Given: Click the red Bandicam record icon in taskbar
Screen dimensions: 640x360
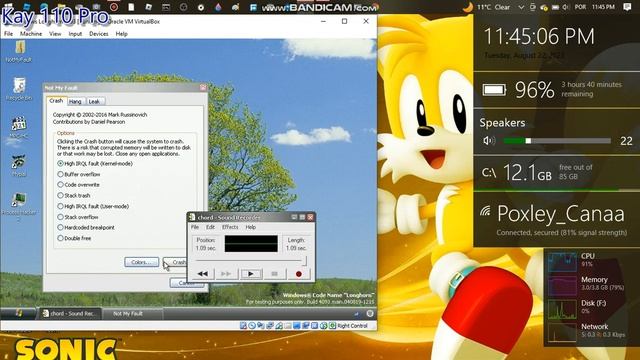Looking at the screenshot, I should tap(114, 7).
